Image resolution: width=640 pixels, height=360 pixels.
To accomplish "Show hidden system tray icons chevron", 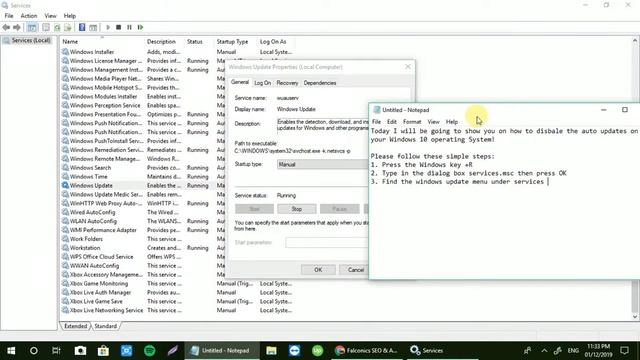I will [544, 351].
